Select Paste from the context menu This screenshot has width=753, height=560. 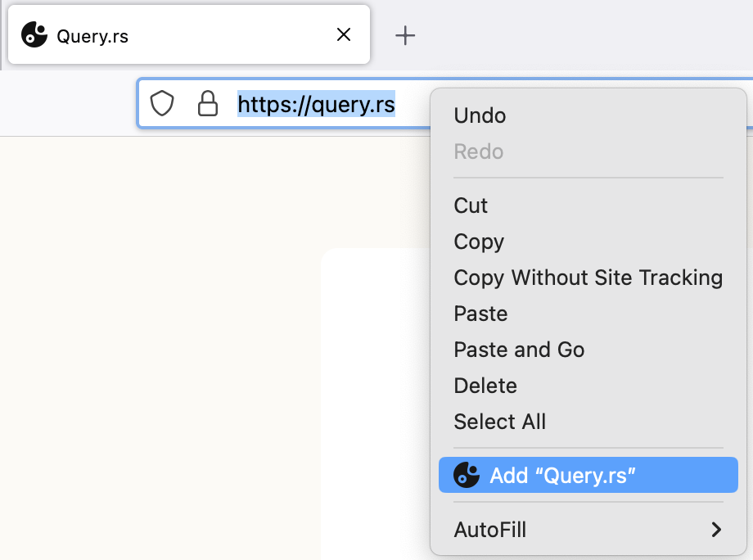[480, 314]
